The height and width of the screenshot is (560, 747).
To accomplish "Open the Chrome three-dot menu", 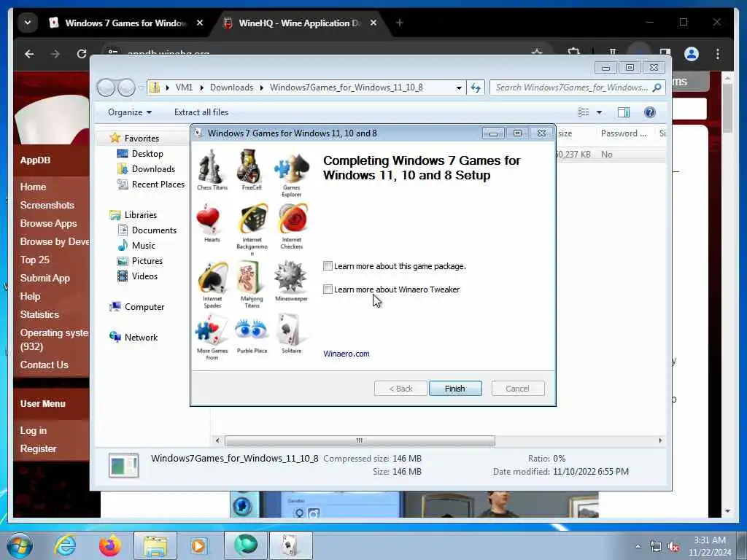I will 718,54.
